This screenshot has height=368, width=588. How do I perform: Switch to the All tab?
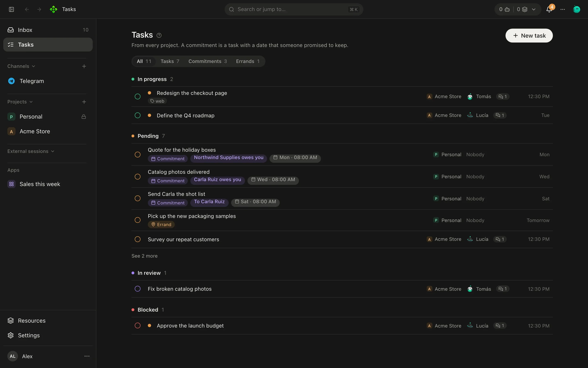point(144,61)
